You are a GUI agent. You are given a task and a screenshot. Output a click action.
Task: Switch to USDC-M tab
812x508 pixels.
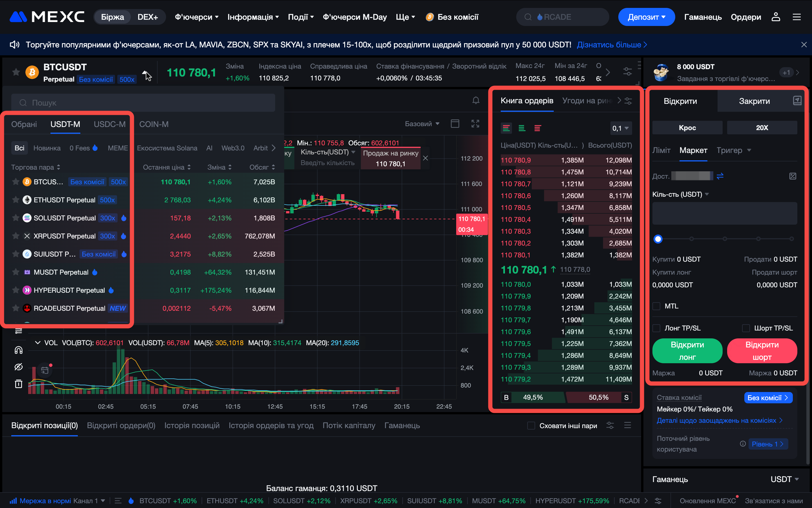point(109,124)
